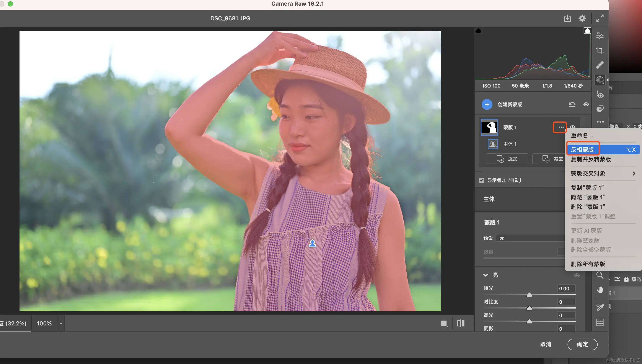The width and height of the screenshot is (642, 364).
Task: Collapse the 亮 section chevron
Action: pos(486,275)
